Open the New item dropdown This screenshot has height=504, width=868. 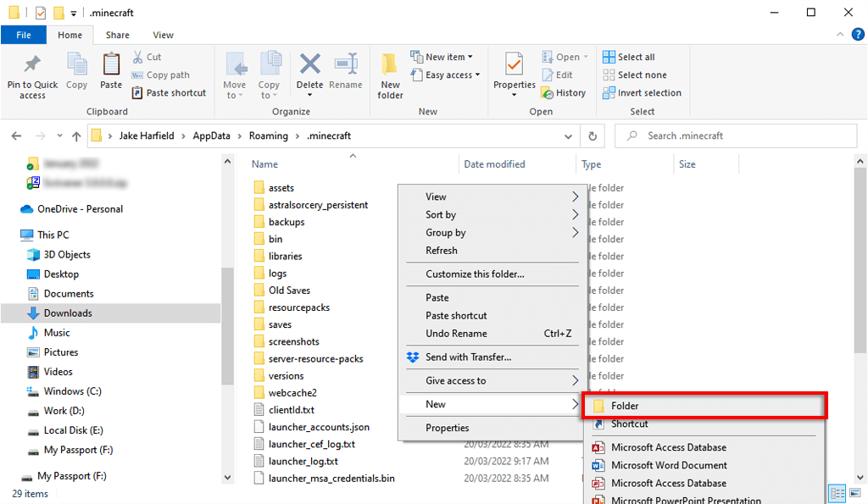coord(442,56)
